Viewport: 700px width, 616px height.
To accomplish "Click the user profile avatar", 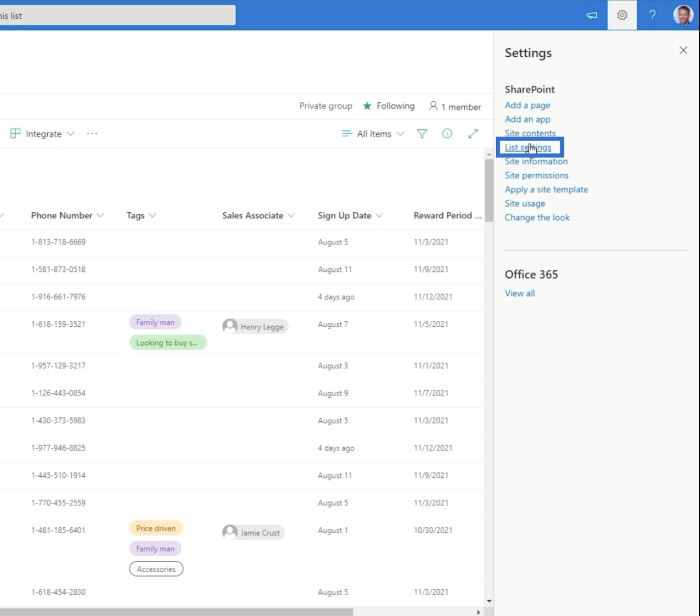I will (683, 15).
